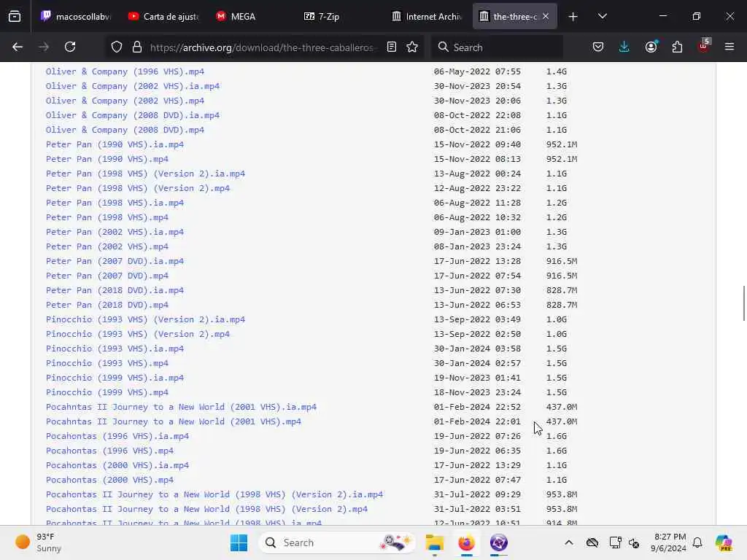Open the Windows Start menu

point(239,542)
